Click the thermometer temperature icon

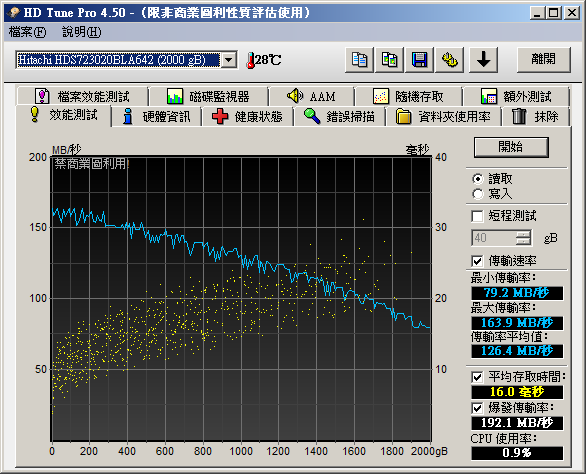(x=250, y=60)
